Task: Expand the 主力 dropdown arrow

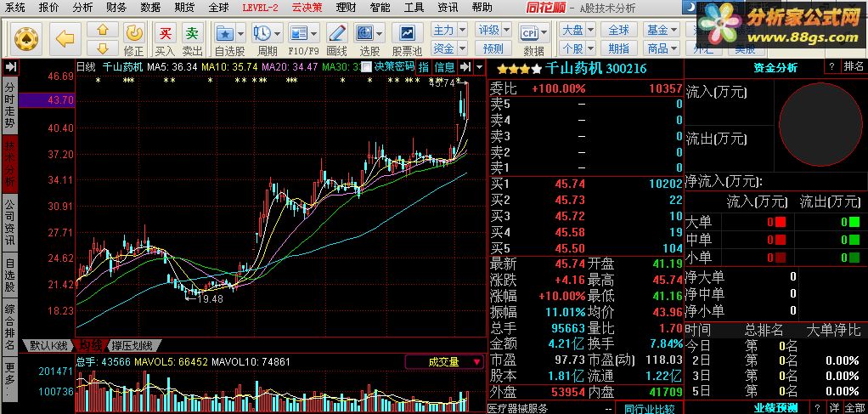Action: 462,30
